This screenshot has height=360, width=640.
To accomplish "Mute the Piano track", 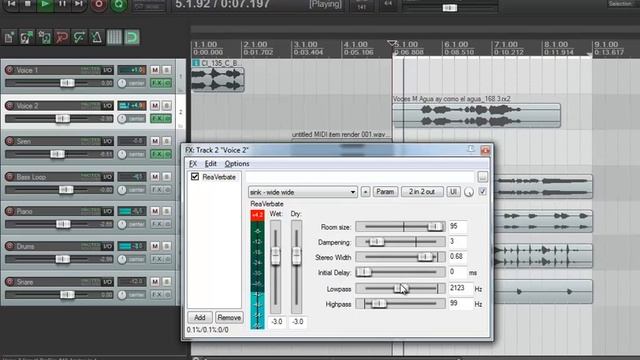I will 155,211.
